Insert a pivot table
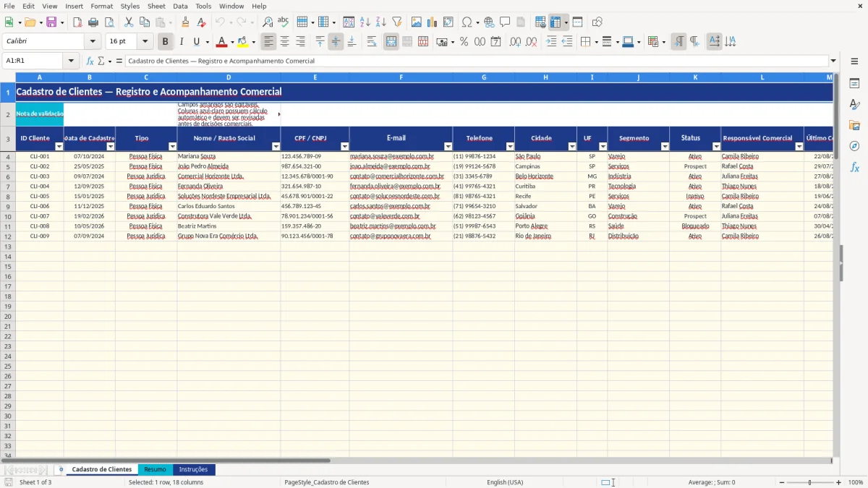 pyautogui.click(x=448, y=22)
